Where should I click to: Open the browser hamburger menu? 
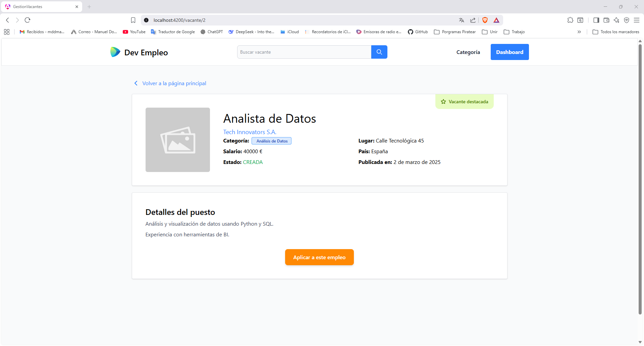(637, 20)
